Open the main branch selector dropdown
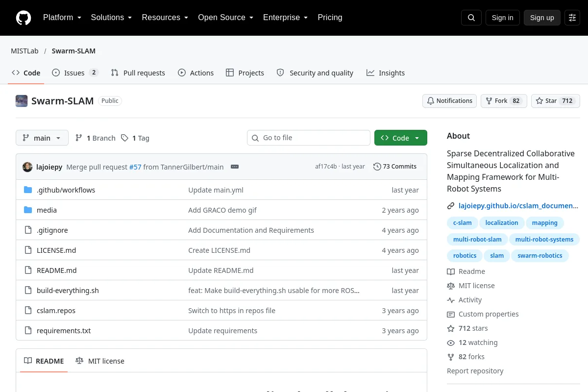Screen dimensions: 588x392 (x=42, y=138)
